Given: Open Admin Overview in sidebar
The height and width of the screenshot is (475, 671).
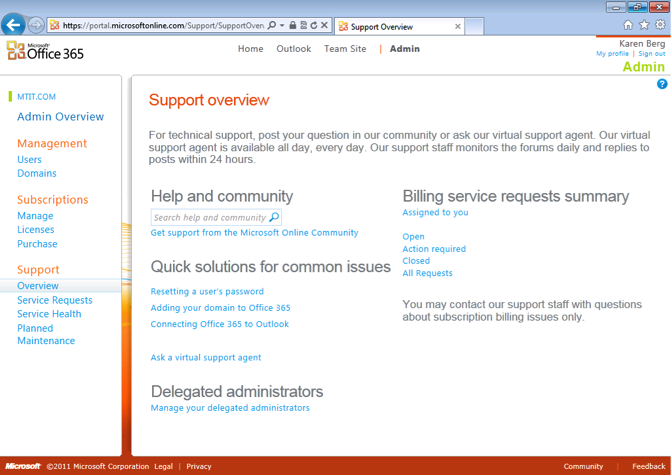Looking at the screenshot, I should click(x=60, y=116).
